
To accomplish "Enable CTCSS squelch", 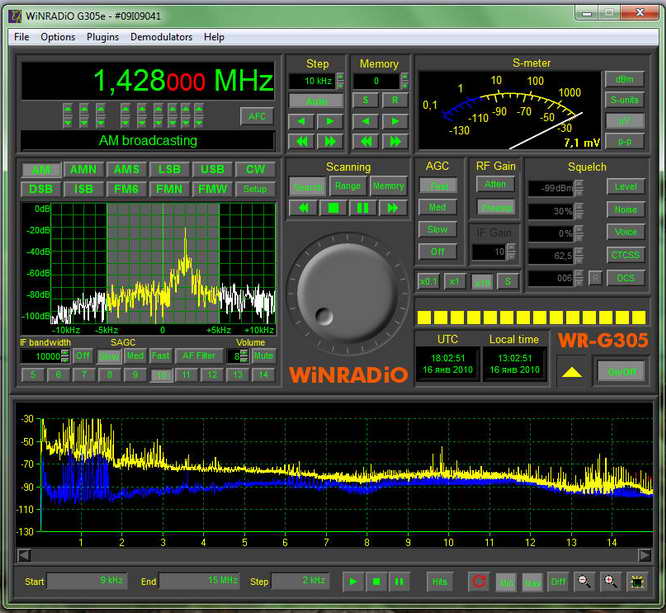I will 626,255.
